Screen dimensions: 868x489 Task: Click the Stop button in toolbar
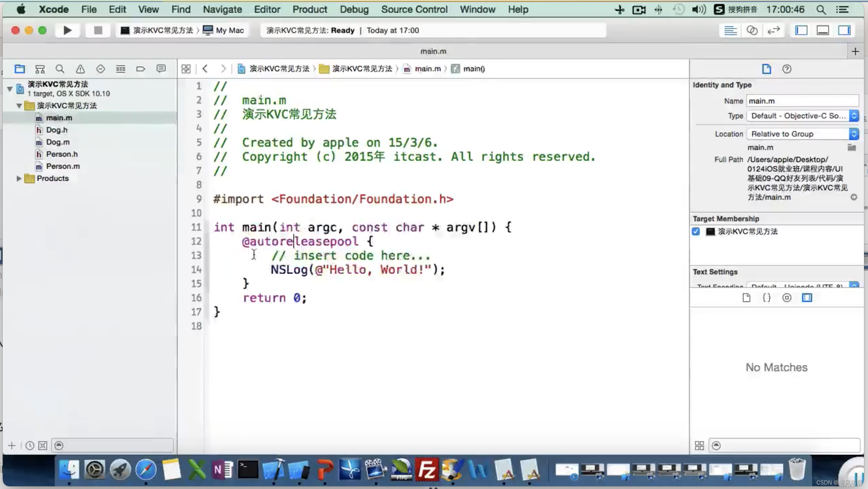pos(97,30)
